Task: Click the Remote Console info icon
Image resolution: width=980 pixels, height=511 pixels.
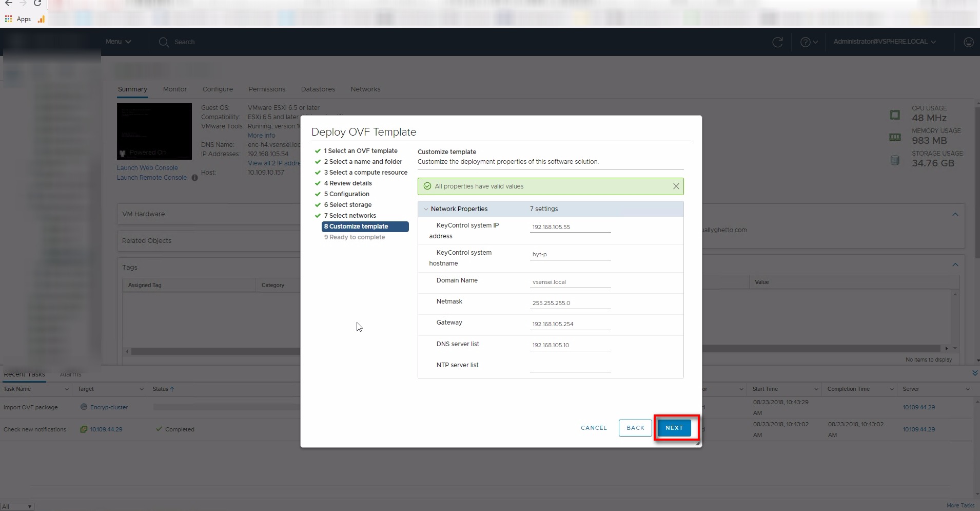Action: click(195, 178)
